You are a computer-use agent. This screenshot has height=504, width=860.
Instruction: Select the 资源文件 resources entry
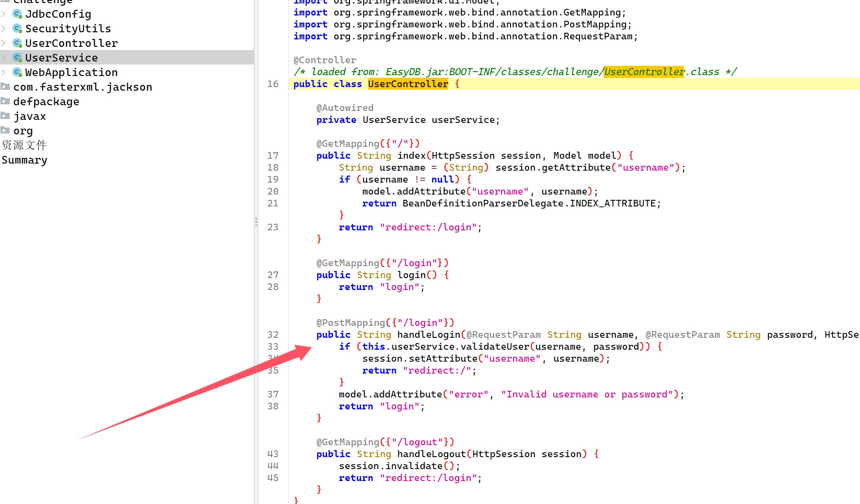pos(24,145)
